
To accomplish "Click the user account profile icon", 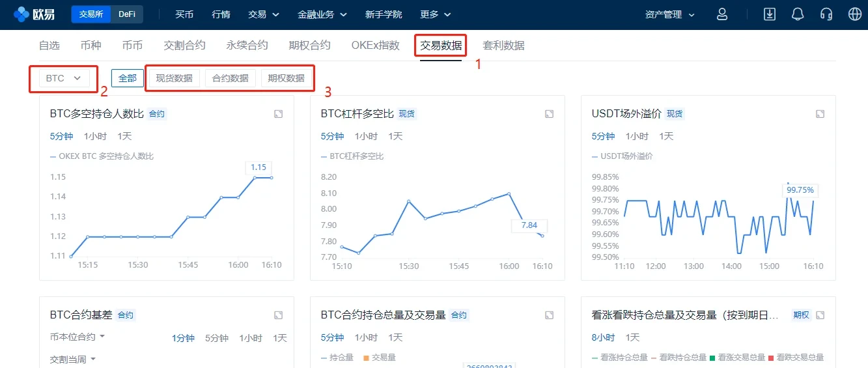I will pyautogui.click(x=721, y=14).
